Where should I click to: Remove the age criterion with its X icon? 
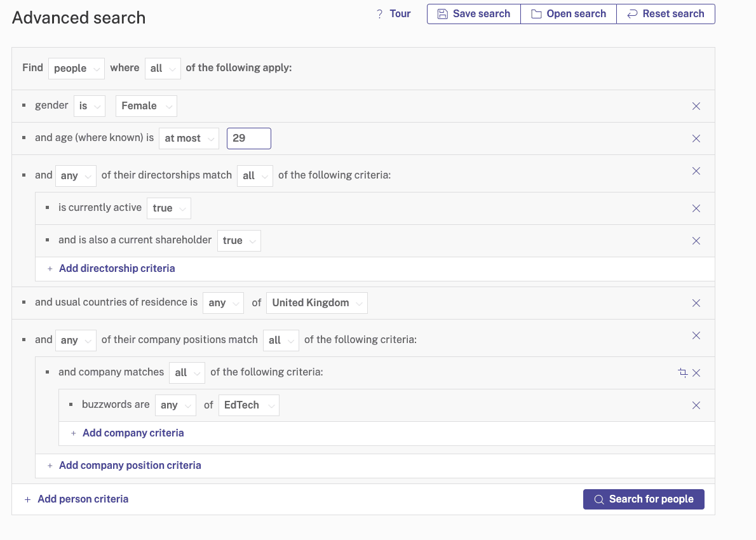[x=696, y=138]
